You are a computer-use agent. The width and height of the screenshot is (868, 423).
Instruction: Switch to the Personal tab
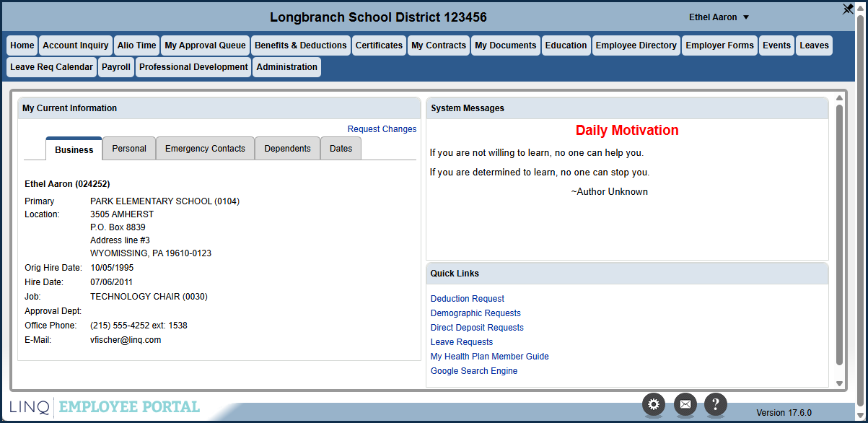[129, 149]
